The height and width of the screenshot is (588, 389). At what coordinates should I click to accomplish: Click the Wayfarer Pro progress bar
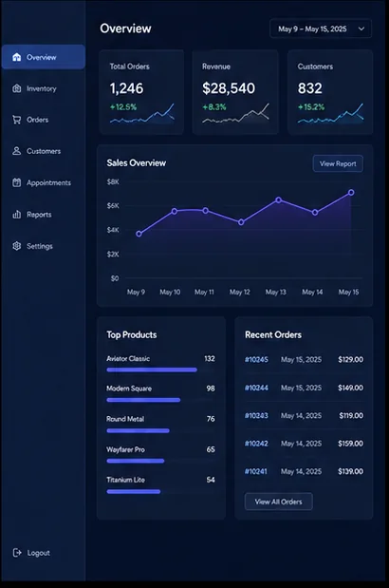pyautogui.click(x=135, y=461)
